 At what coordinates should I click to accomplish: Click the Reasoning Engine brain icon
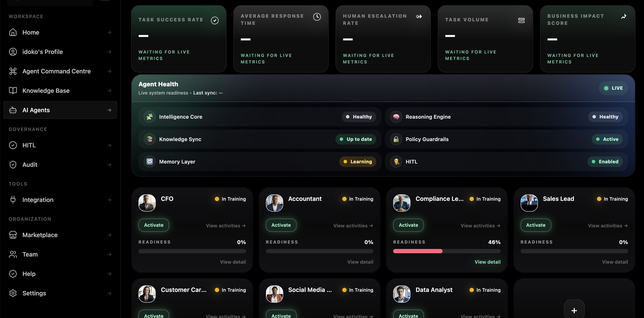396,117
